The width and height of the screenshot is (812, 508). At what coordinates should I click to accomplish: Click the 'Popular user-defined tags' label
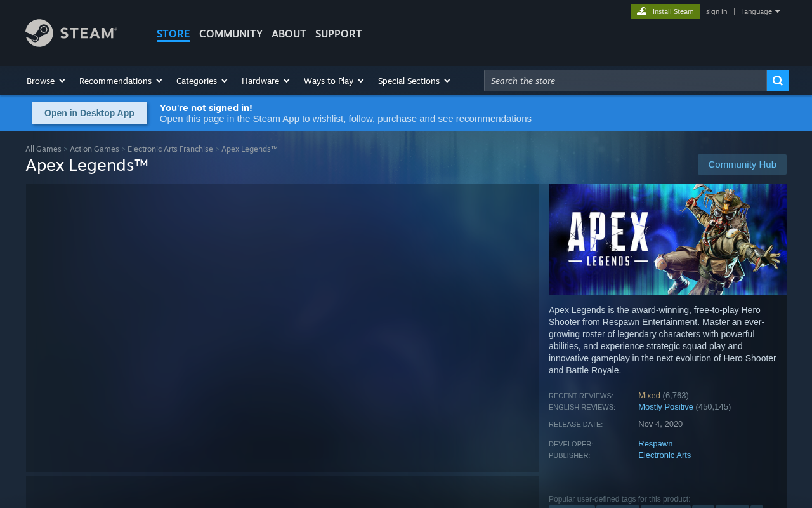[620, 499]
